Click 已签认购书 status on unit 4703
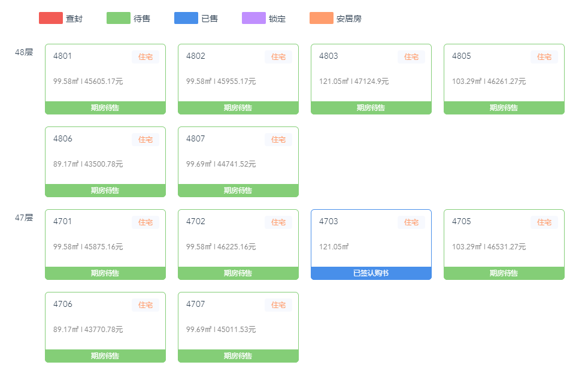 [371, 273]
